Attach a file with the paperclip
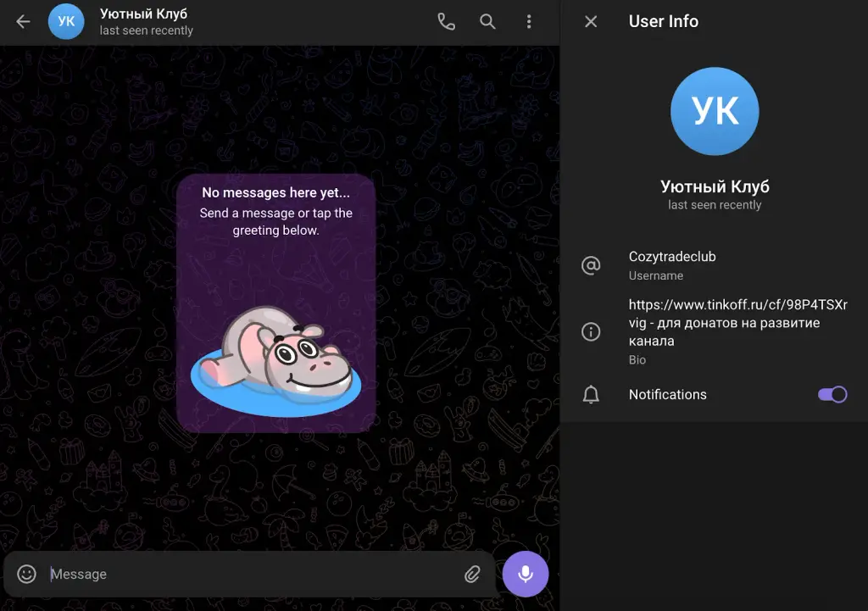868x611 pixels. click(x=472, y=574)
